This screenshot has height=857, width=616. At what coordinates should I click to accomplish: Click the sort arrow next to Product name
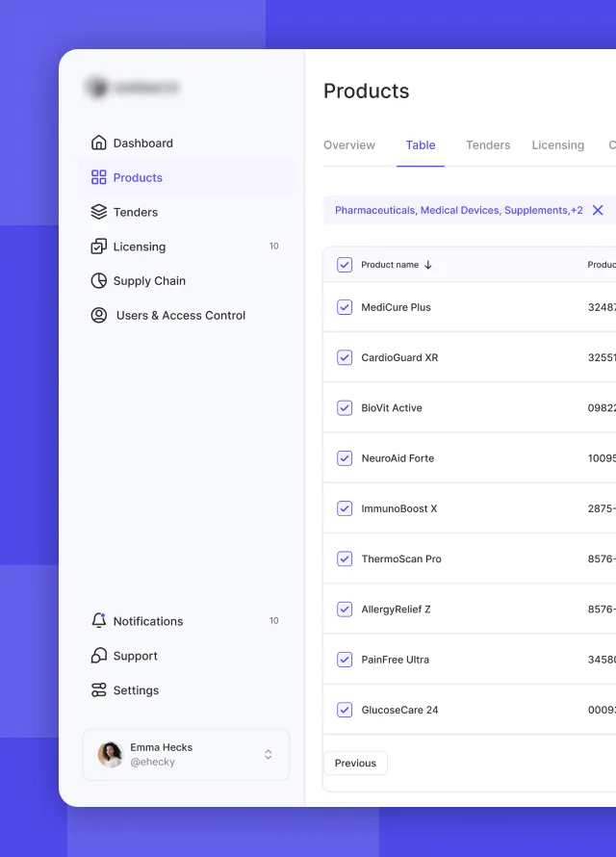[428, 265]
